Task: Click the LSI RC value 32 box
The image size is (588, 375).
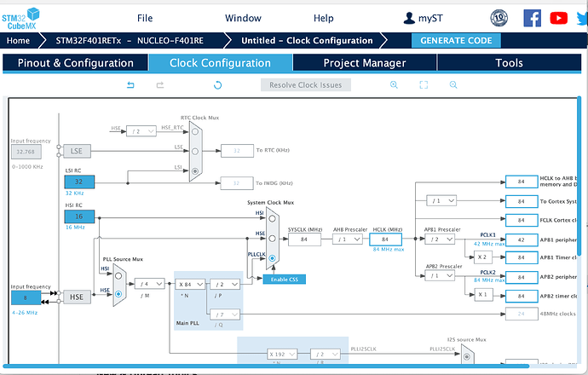Action: (79, 182)
